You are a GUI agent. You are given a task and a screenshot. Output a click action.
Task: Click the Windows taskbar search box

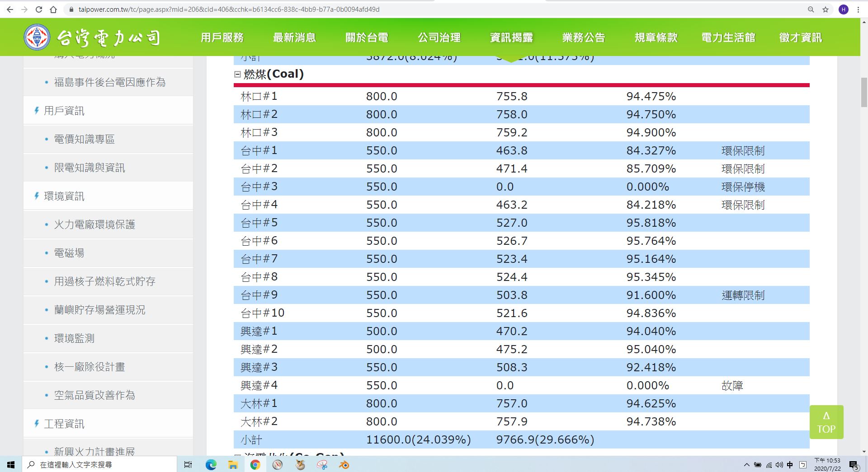[99, 464]
